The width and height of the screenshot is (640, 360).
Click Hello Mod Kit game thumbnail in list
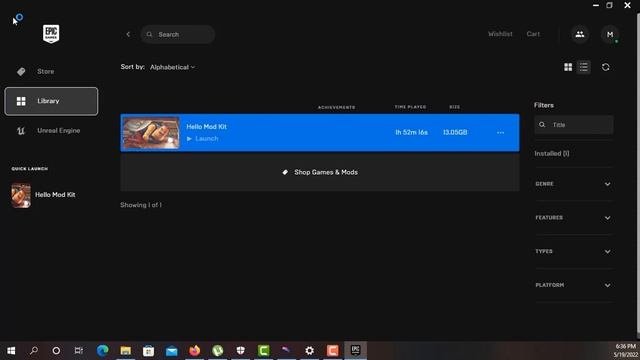[151, 133]
